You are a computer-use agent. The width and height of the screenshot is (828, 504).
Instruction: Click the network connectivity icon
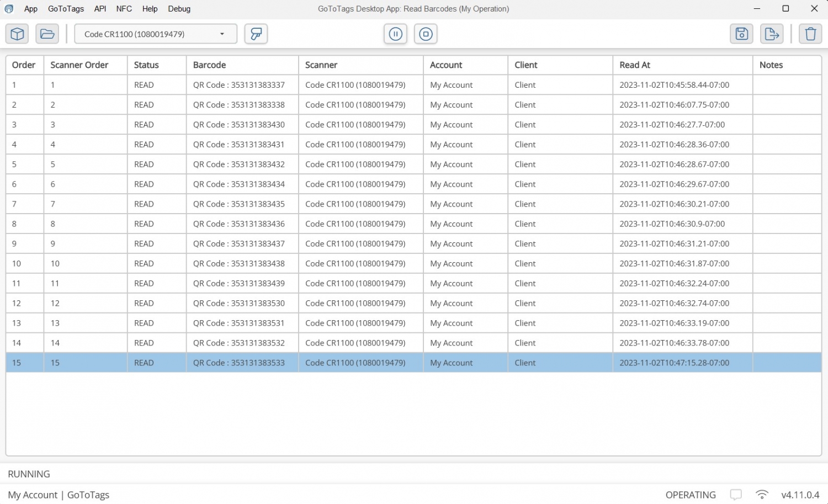click(762, 495)
